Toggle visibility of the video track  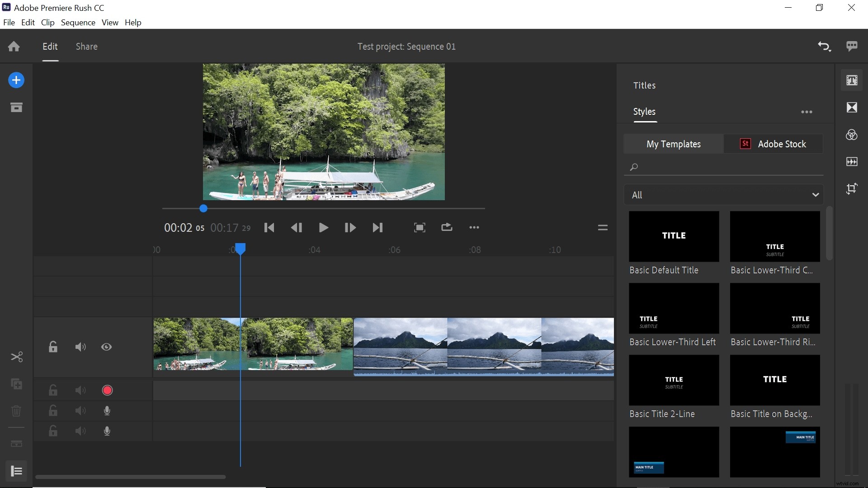(x=106, y=347)
